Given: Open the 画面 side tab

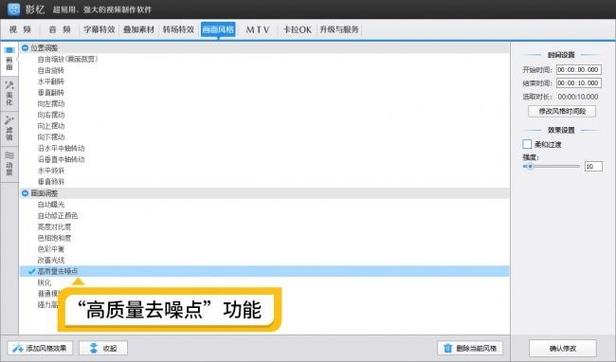Looking at the screenshot, I should [9, 59].
